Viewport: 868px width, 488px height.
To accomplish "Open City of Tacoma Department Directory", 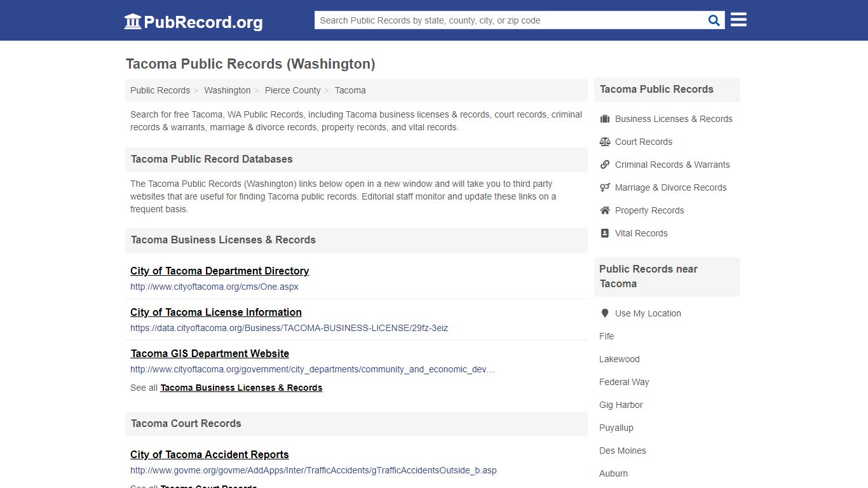I will [x=220, y=271].
